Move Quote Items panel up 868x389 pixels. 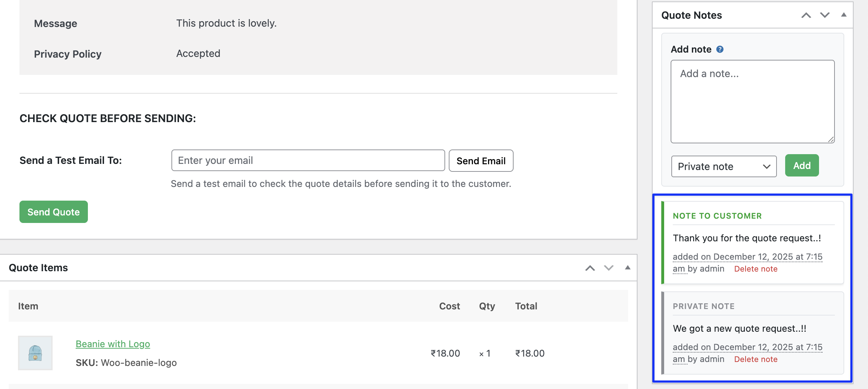click(x=590, y=268)
